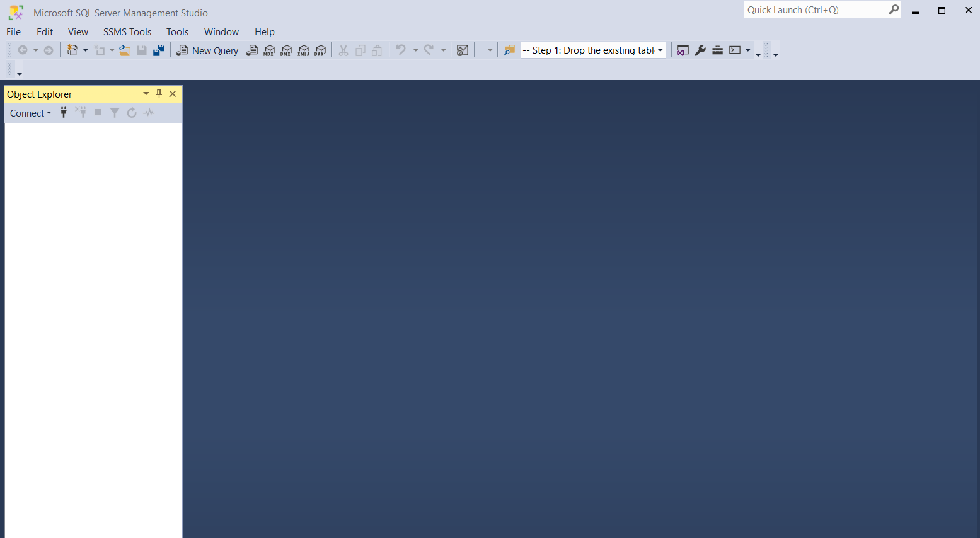Screen dimensions: 980x538
Task: Expand the New Project dropdown arrow
Action: [x=86, y=50]
